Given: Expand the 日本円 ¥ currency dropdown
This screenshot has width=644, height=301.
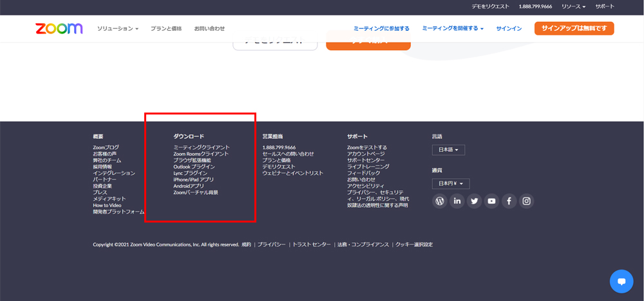Looking at the screenshot, I should [x=451, y=183].
